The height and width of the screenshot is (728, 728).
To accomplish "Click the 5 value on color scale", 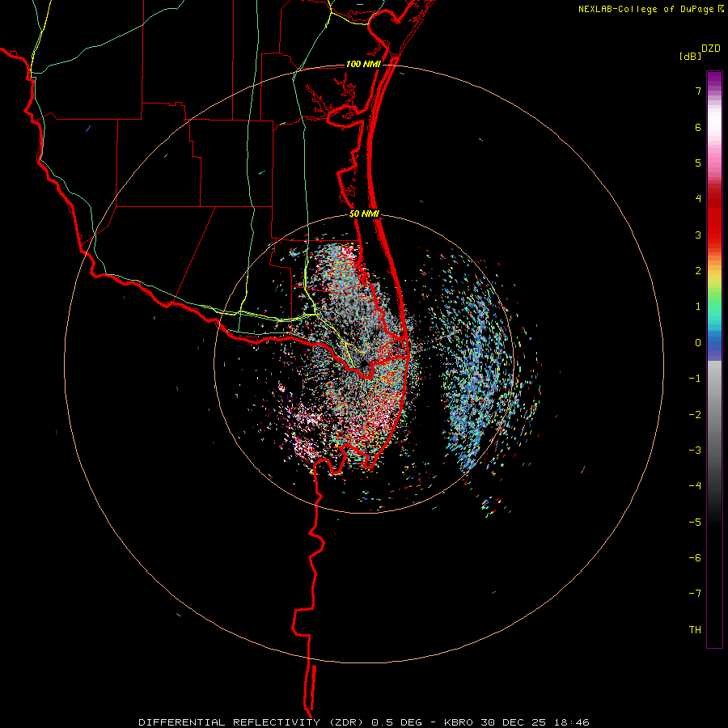I will [698, 163].
